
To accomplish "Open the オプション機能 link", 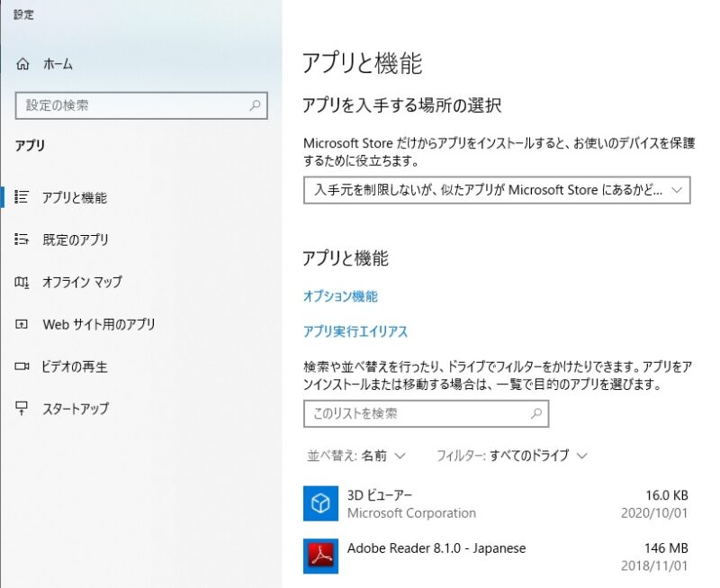I will [x=340, y=296].
